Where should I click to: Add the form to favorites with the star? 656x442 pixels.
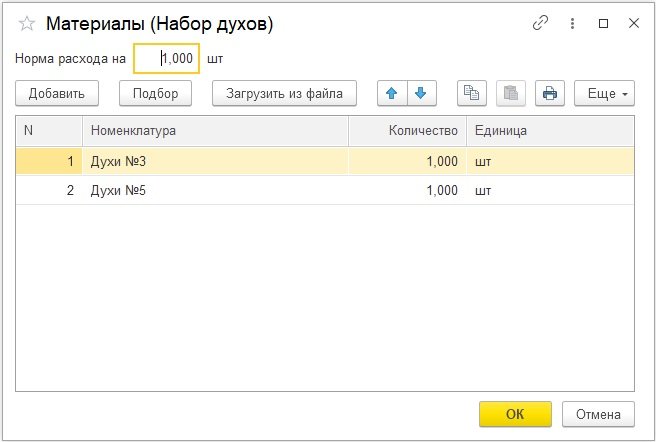click(x=26, y=22)
